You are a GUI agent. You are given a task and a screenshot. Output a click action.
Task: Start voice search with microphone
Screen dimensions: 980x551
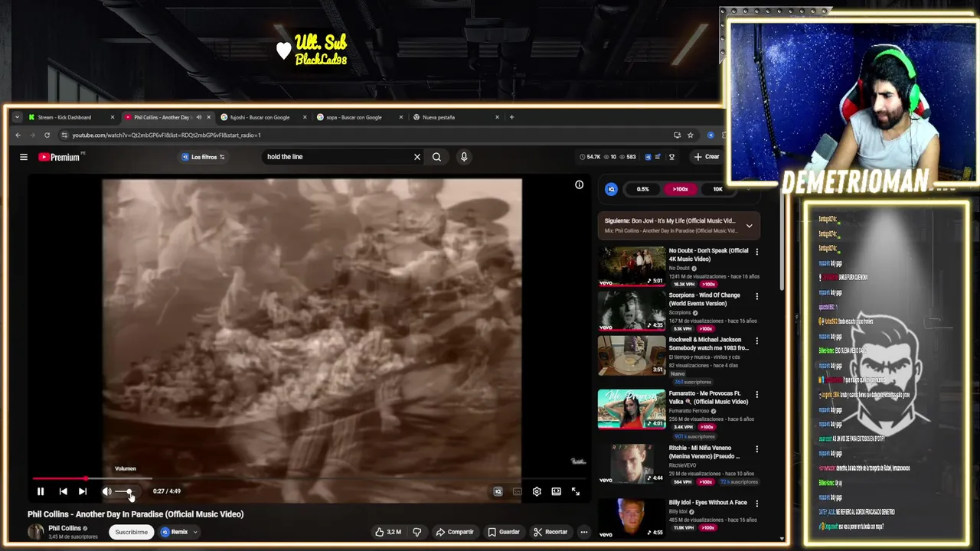tap(464, 157)
